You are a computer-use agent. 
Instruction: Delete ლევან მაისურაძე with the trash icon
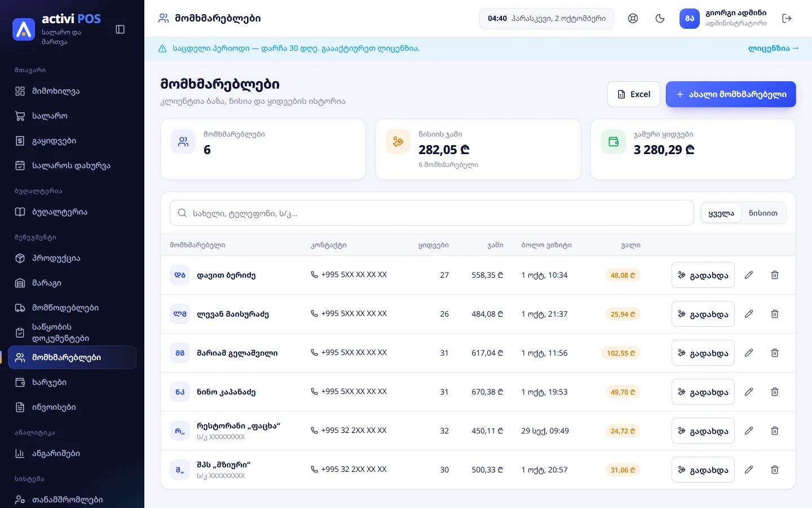coord(775,314)
